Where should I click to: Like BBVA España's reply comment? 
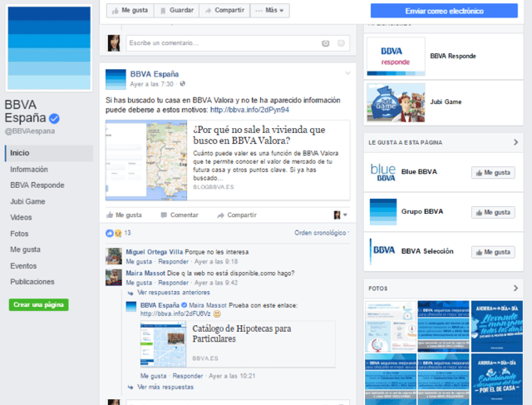tap(153, 376)
